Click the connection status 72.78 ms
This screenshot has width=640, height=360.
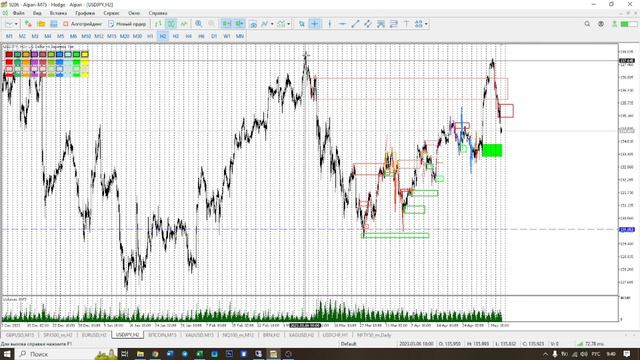591,344
